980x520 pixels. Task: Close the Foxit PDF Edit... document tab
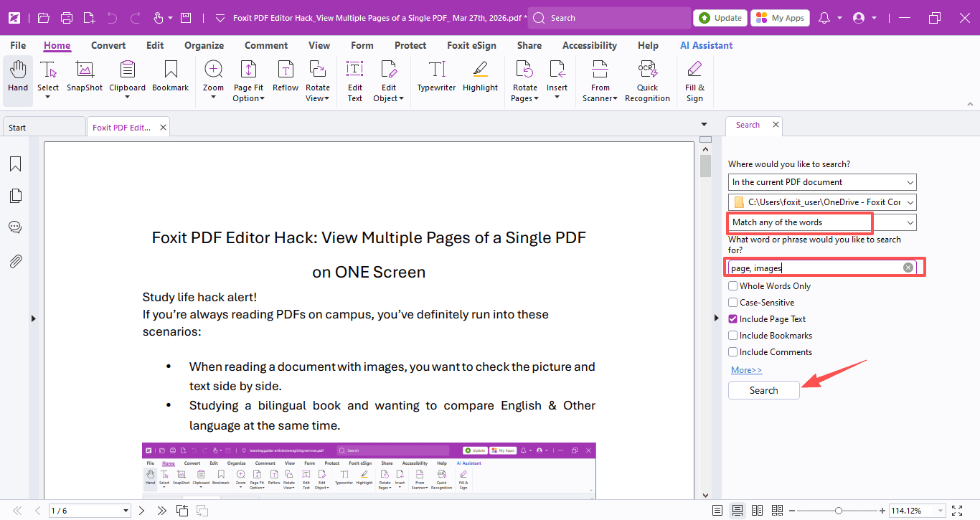[x=164, y=128]
